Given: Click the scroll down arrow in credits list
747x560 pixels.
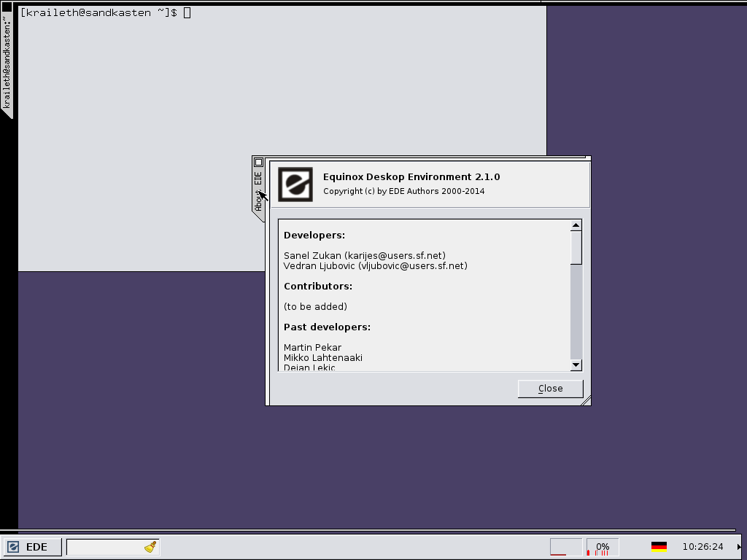Looking at the screenshot, I should (x=576, y=365).
